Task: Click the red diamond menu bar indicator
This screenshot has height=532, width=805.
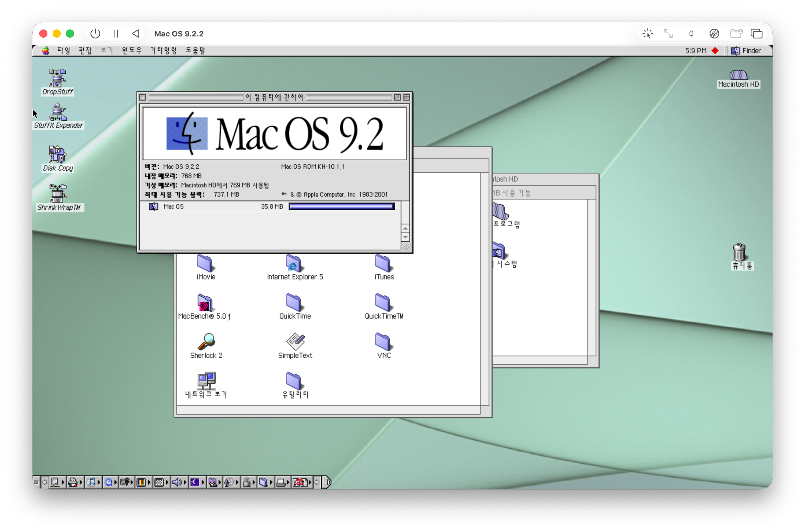Action: (715, 51)
